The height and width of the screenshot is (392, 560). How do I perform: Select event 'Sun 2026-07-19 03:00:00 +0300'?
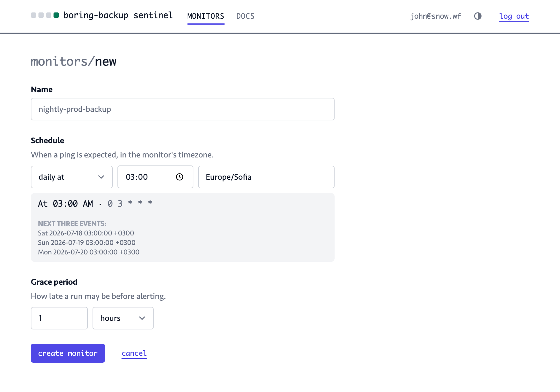(87, 243)
